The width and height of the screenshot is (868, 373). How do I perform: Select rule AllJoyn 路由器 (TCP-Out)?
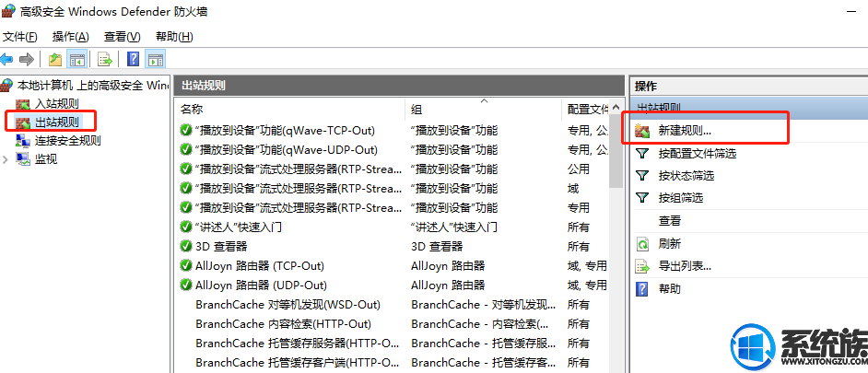(260, 265)
